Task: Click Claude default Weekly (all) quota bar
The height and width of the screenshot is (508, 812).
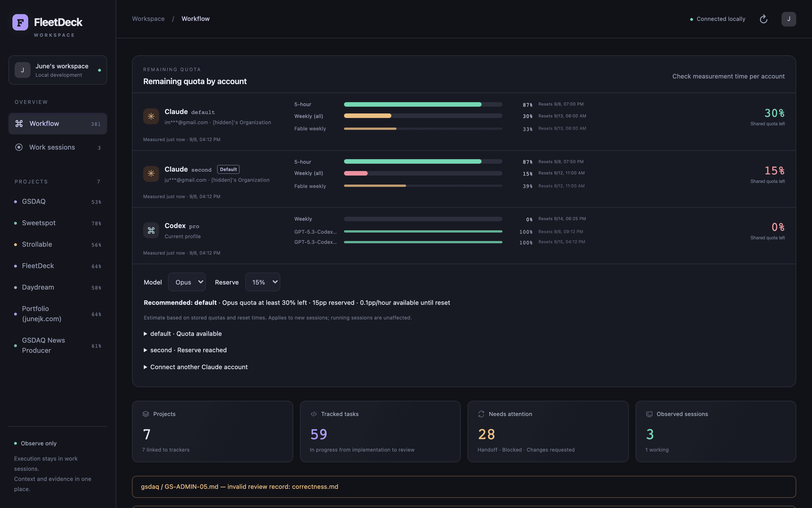Action: (423, 116)
